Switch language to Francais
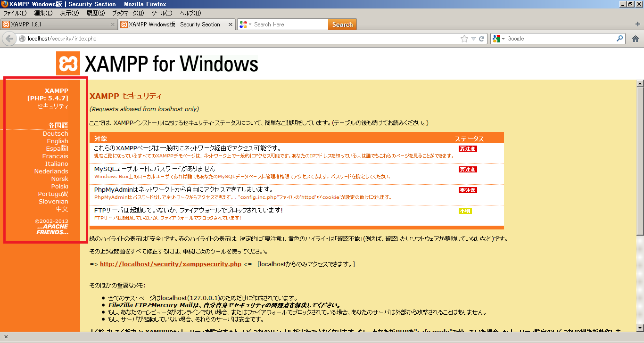The width and height of the screenshot is (644, 343). (55, 156)
